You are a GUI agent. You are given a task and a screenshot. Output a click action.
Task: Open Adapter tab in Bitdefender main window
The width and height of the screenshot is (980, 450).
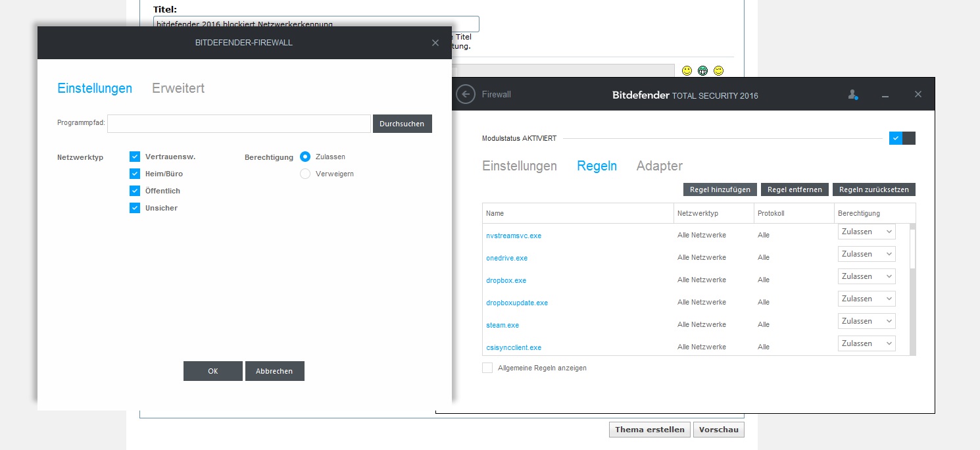coord(660,166)
